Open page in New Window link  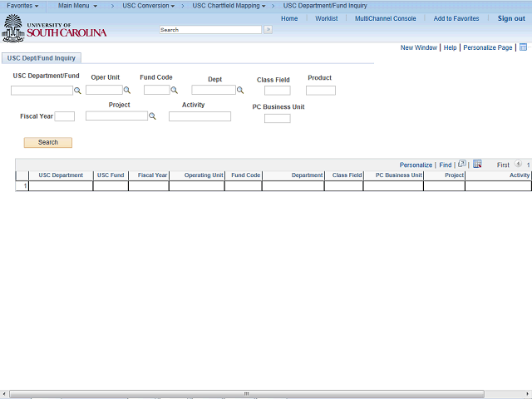click(x=419, y=47)
